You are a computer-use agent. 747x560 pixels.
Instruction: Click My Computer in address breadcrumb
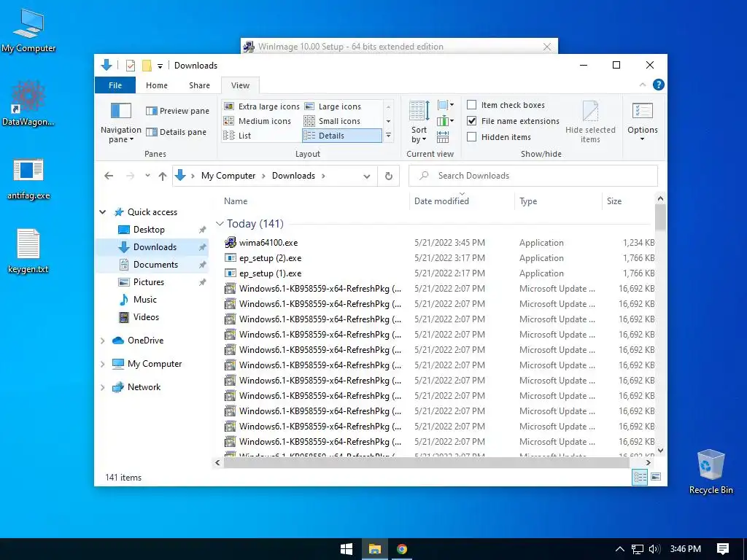click(x=228, y=176)
